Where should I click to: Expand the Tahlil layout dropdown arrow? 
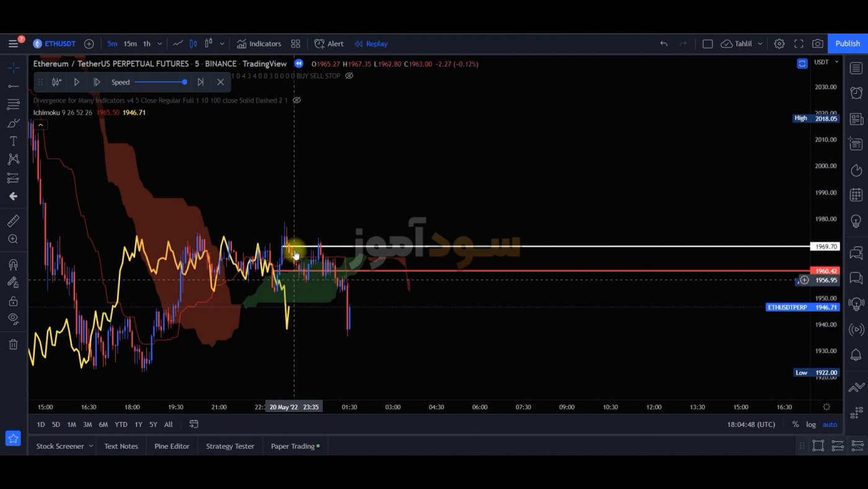(760, 43)
